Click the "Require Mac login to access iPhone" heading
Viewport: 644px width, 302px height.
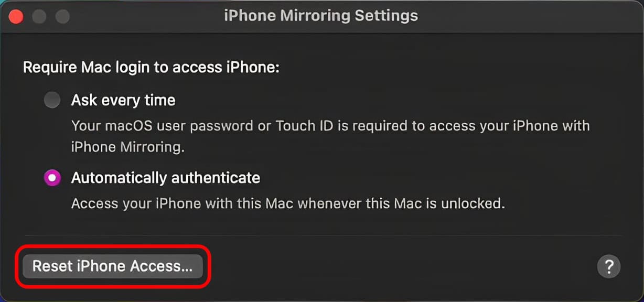click(151, 68)
